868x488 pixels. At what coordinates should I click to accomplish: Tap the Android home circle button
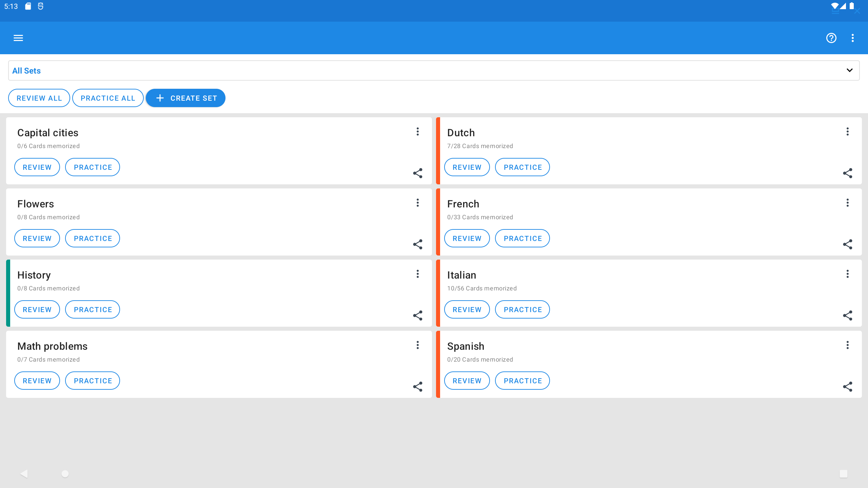(65, 474)
